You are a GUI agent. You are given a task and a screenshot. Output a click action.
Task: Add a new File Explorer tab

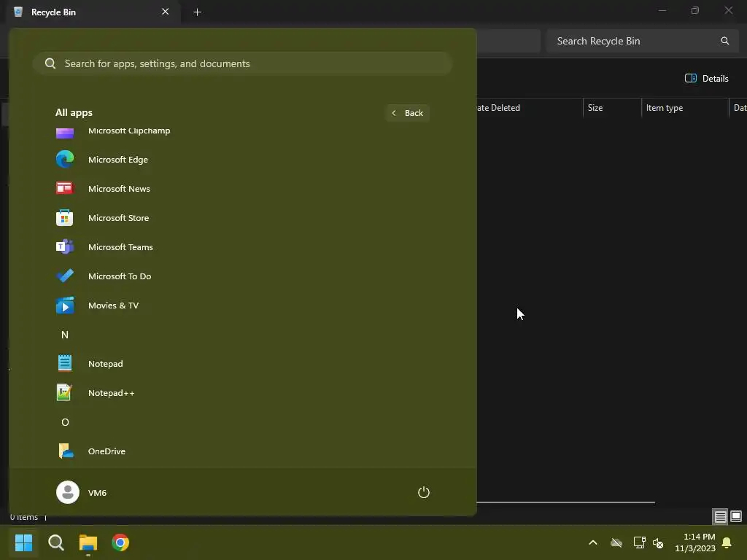(x=197, y=12)
